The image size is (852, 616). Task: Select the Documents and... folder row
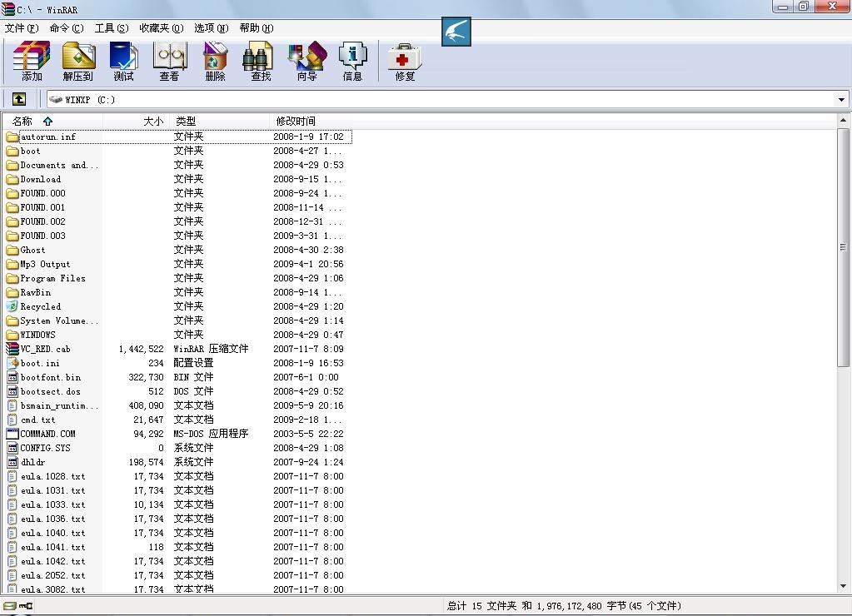pos(178,165)
